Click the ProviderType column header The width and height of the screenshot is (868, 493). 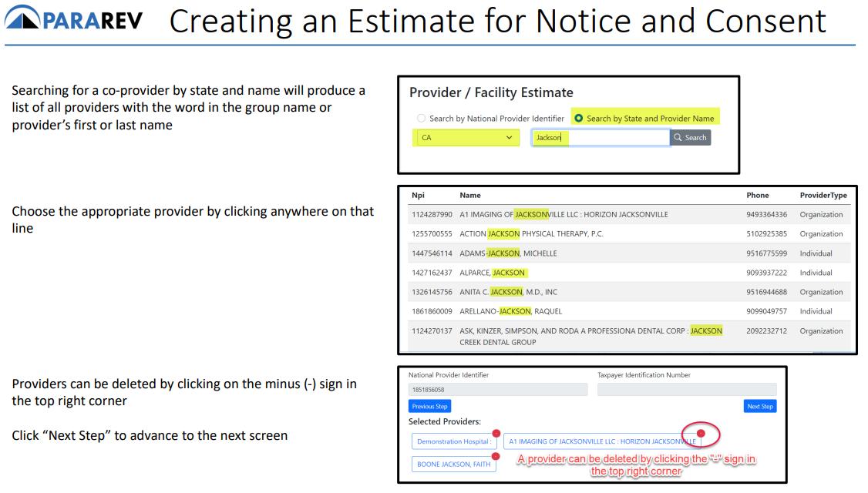coord(823,196)
